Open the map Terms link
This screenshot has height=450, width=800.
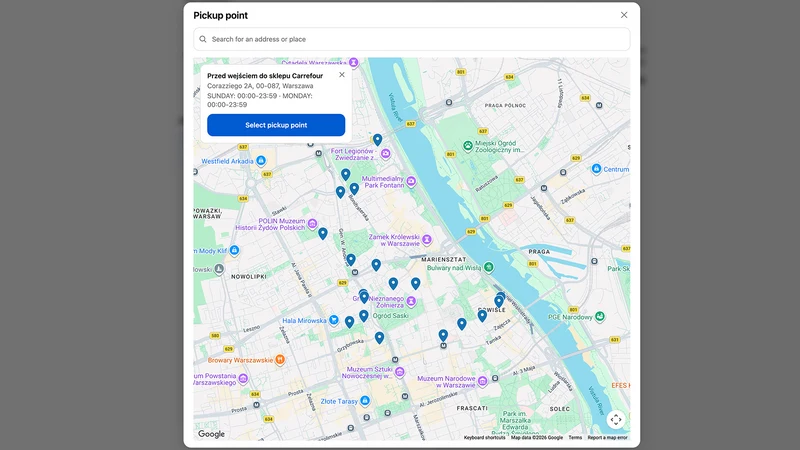coord(575,437)
